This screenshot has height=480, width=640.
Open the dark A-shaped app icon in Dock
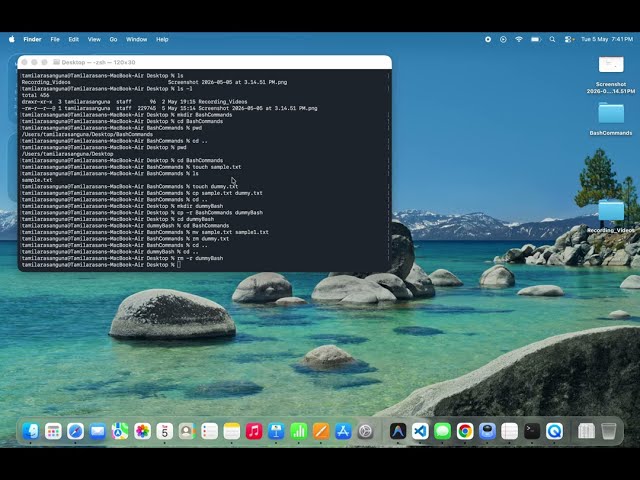point(398,431)
